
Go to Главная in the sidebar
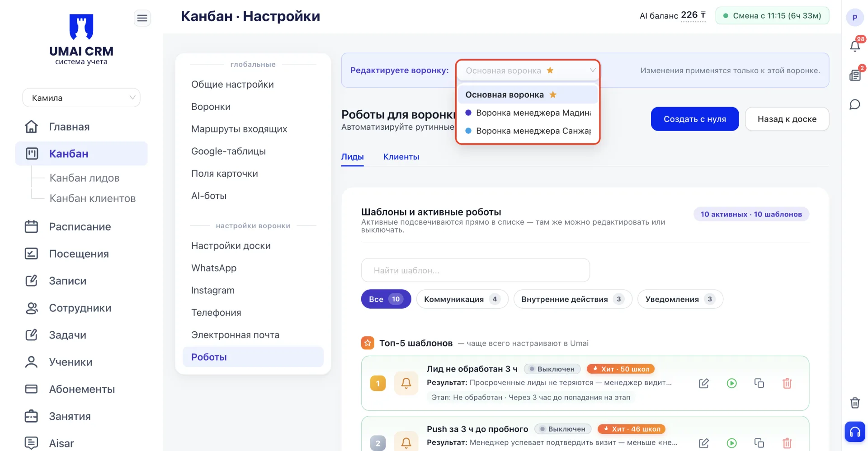[x=81, y=127]
